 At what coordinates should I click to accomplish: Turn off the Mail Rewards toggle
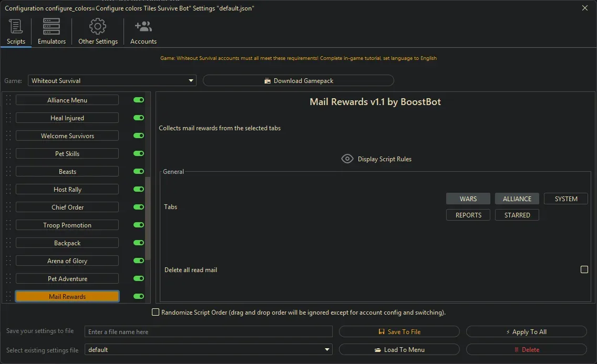139,297
